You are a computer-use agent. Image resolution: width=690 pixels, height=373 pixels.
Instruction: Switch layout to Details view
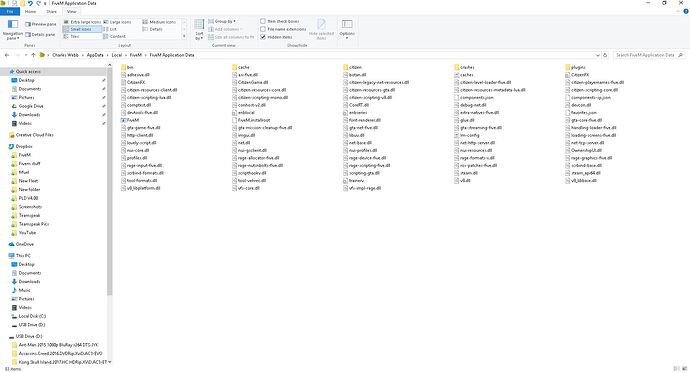[x=153, y=29]
